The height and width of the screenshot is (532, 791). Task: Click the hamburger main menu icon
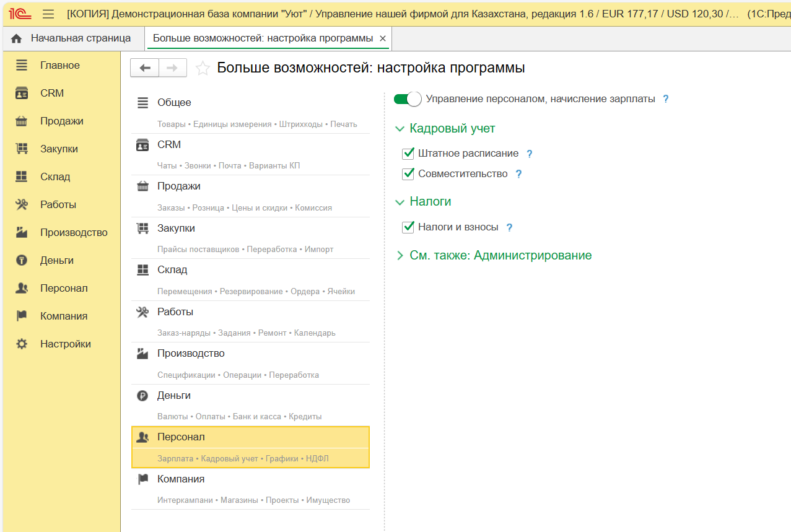48,14
